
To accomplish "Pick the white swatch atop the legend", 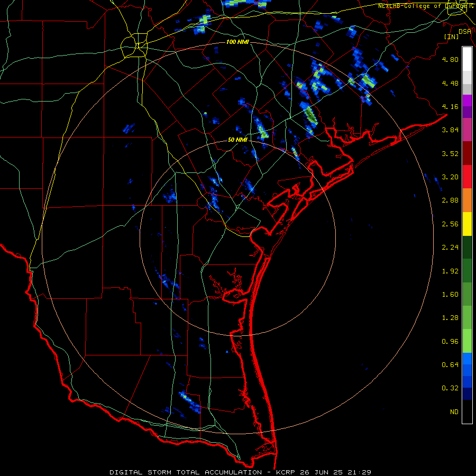I will click(467, 59).
